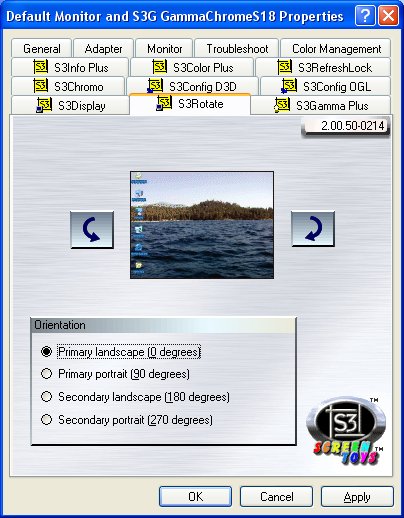Open the Troubleshoot tab
The image size is (404, 518).
click(237, 49)
